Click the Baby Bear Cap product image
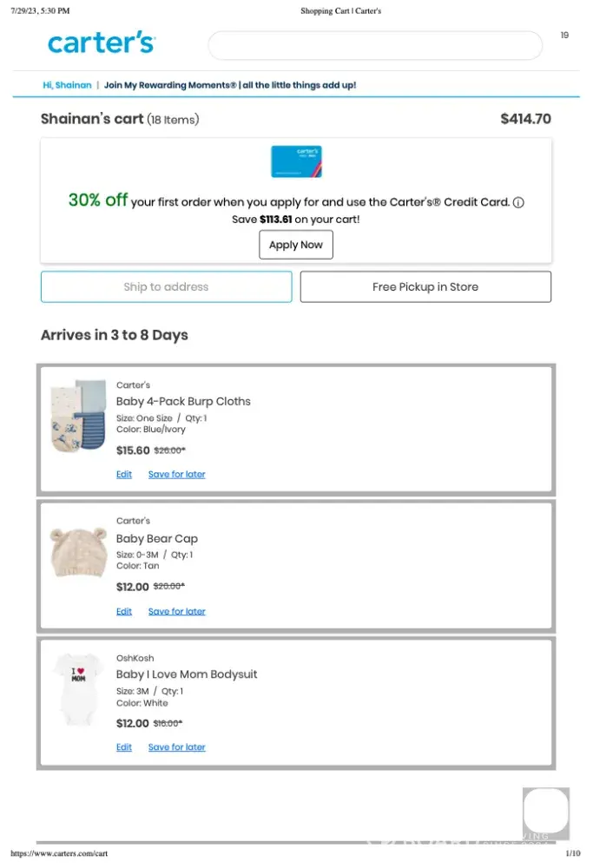 pyautogui.click(x=77, y=553)
